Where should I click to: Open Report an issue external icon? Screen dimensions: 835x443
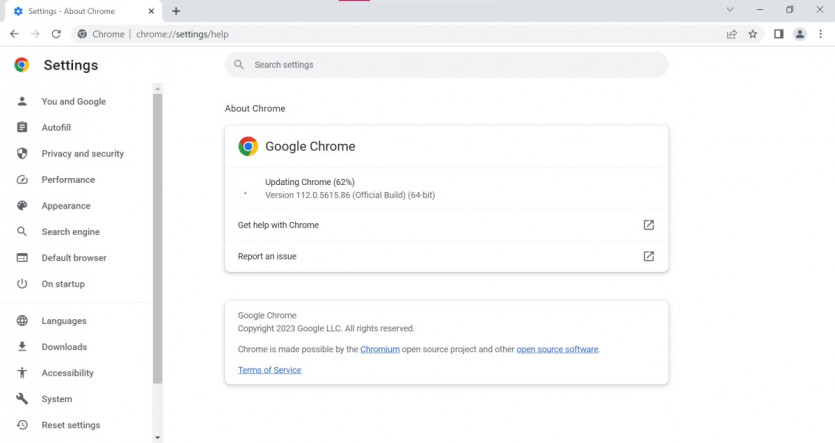[648, 256]
